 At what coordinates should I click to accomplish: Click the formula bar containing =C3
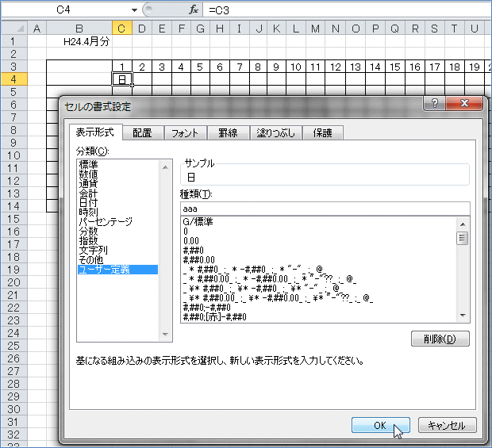tap(341, 10)
